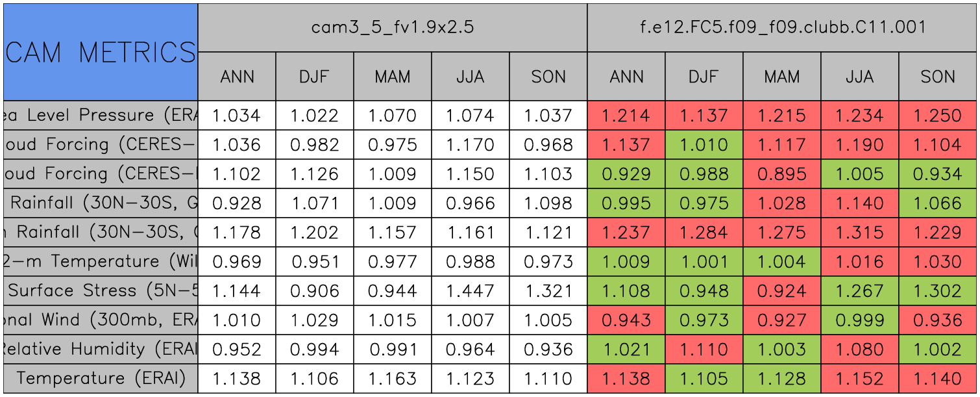Select the cell with value 1.447
This screenshot has height=397, width=980.
click(x=470, y=290)
